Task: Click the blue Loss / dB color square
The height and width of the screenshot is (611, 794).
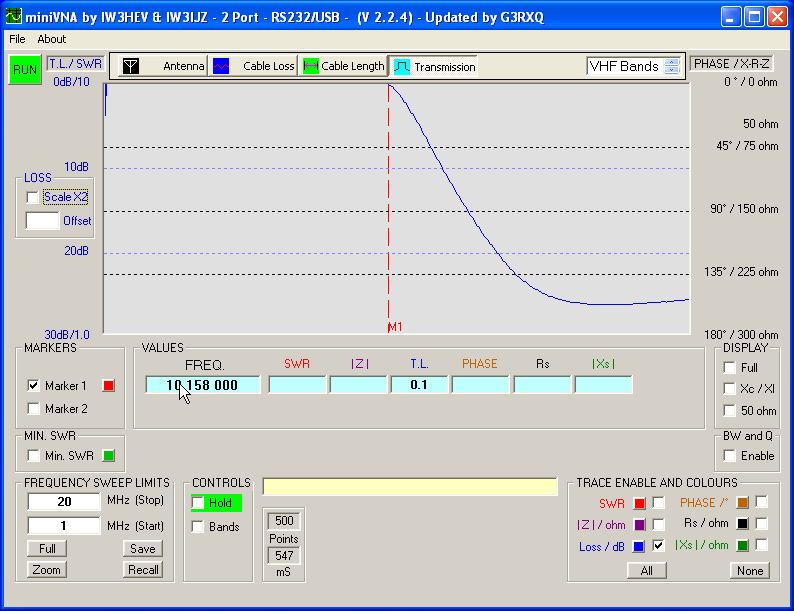Action: click(639, 546)
